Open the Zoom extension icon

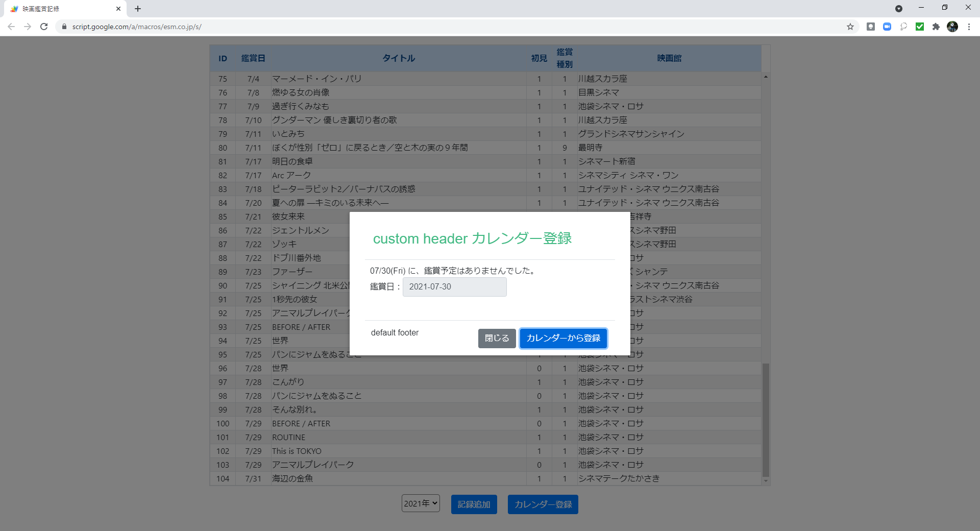[x=887, y=27]
